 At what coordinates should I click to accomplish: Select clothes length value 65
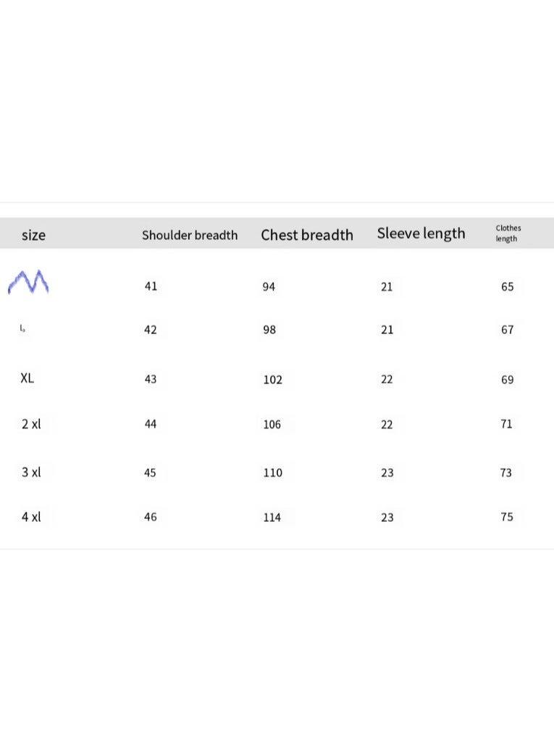[507, 287]
